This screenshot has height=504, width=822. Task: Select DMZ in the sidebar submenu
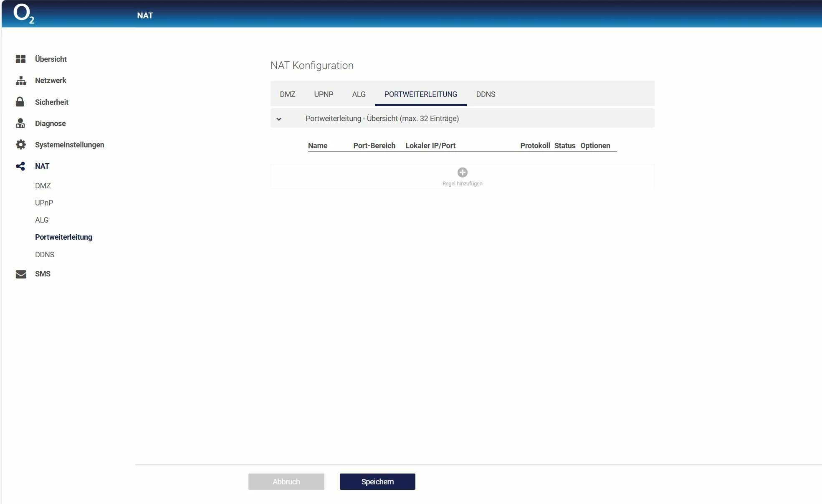point(43,186)
